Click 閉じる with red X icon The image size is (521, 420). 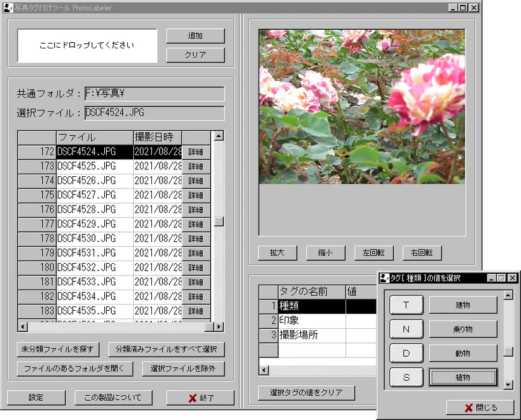(x=480, y=408)
